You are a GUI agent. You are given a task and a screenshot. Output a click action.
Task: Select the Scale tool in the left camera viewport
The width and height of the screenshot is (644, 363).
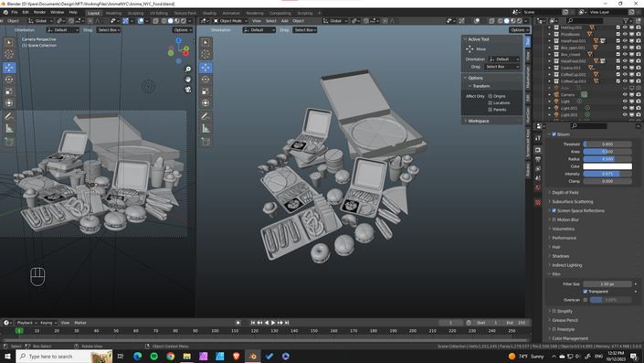click(9, 91)
